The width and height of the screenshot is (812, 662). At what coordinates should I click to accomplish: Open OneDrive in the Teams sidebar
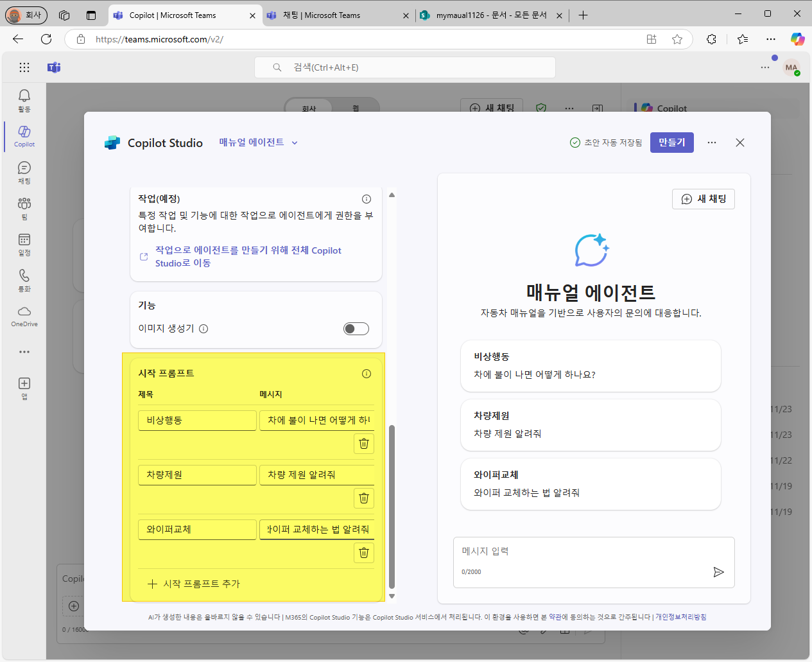point(24,316)
